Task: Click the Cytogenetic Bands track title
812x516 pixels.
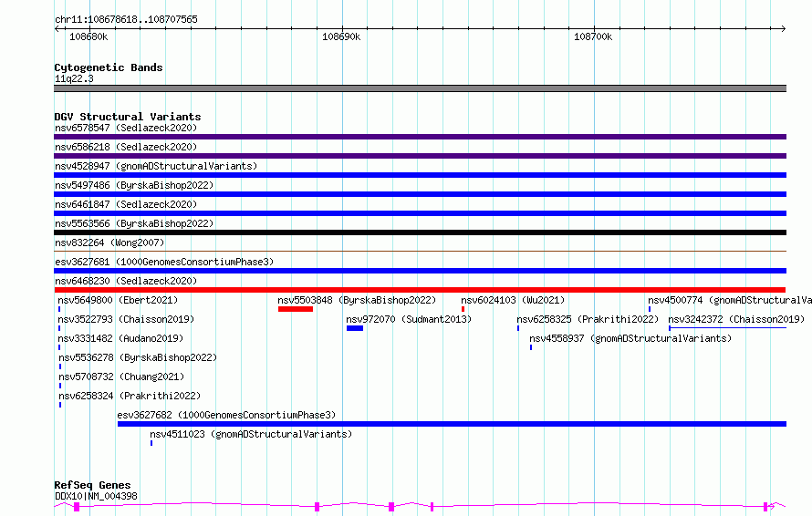Action: pos(109,67)
